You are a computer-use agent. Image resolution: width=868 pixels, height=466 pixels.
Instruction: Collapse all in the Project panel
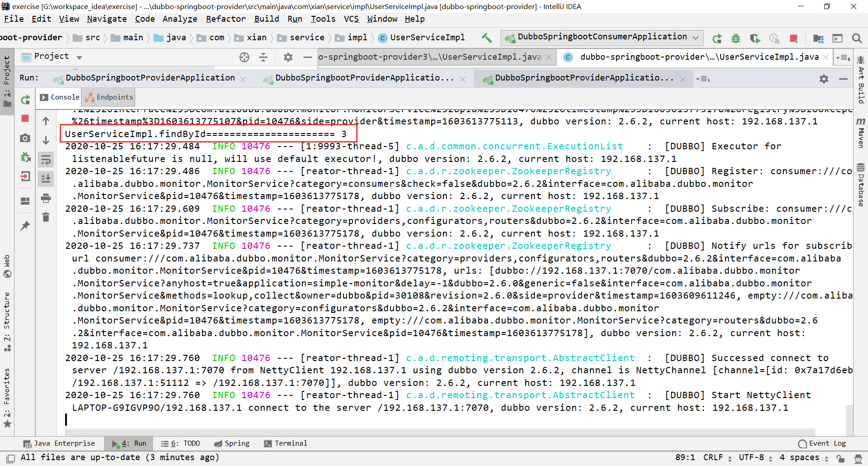click(x=264, y=57)
